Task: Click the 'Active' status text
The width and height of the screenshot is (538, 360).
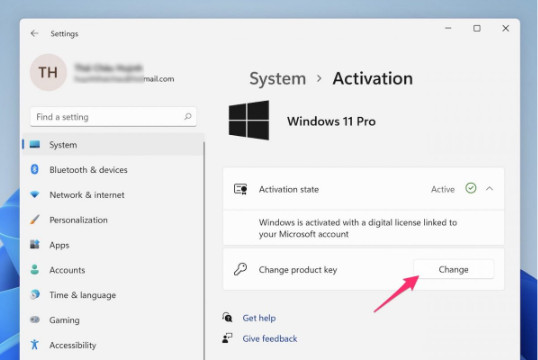Action: point(443,189)
